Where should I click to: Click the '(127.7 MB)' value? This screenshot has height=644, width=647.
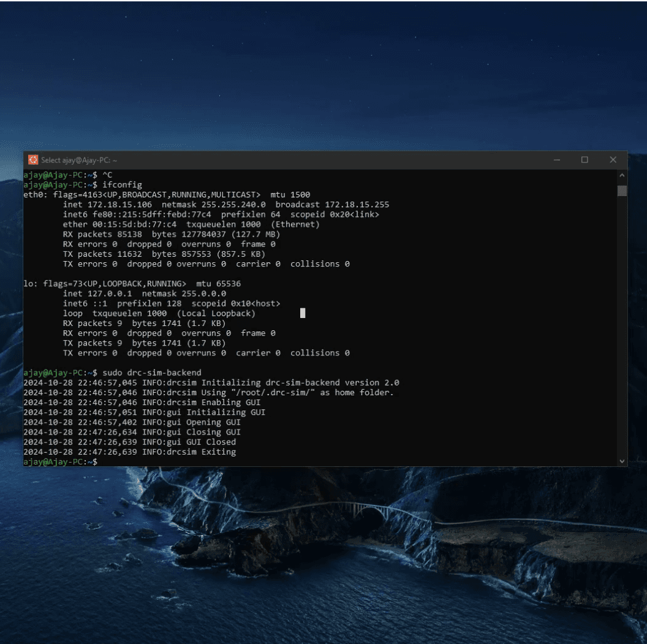(256, 234)
